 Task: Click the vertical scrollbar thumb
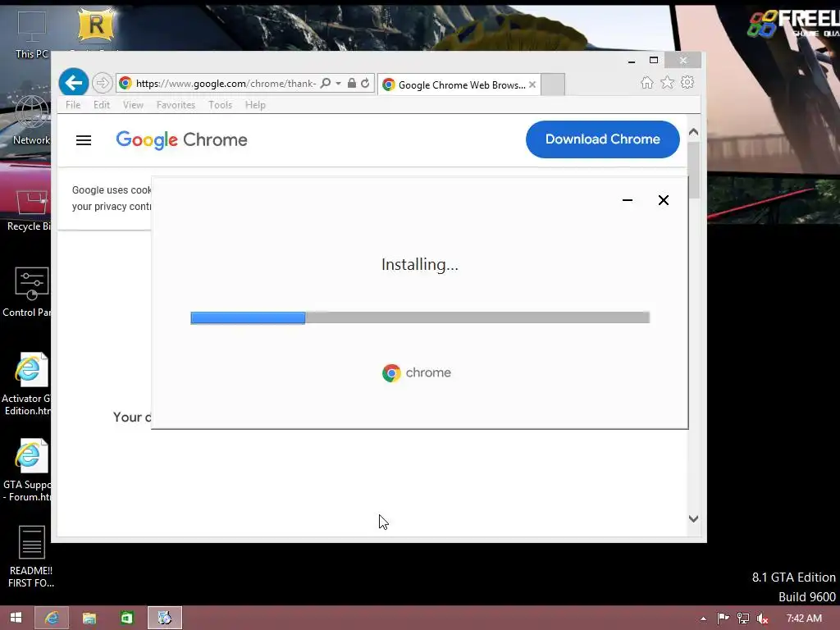[x=693, y=170]
